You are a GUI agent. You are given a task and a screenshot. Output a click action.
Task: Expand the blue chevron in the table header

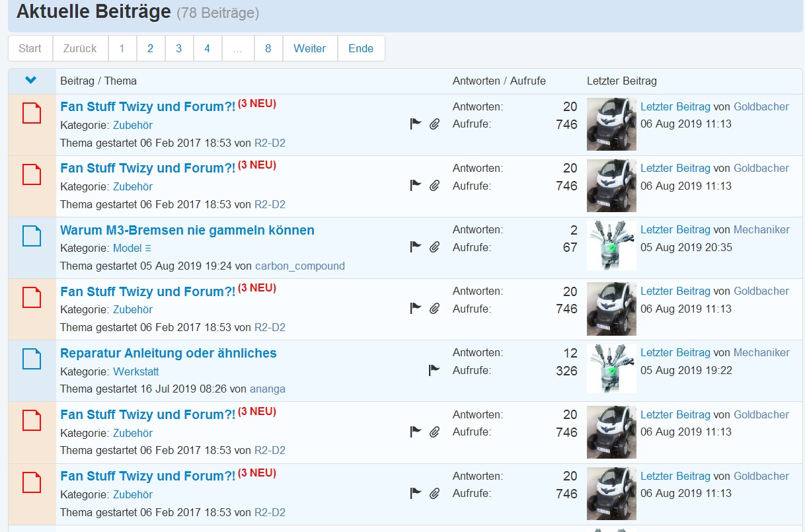31,81
